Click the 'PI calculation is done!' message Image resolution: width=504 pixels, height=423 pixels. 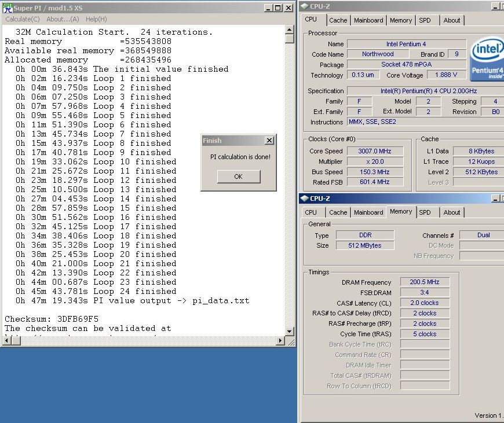coord(240,157)
